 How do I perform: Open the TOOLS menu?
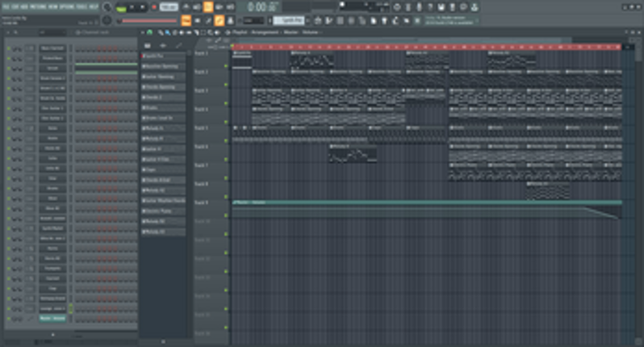pyautogui.click(x=82, y=7)
